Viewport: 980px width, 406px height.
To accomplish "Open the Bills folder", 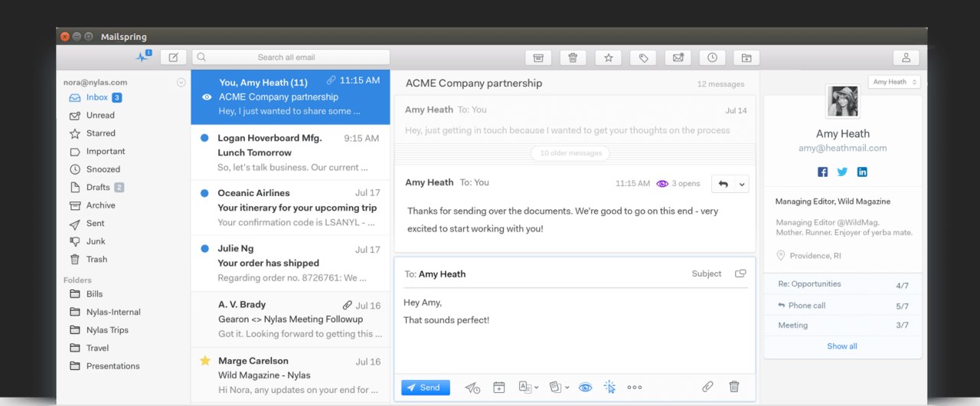I will point(94,294).
